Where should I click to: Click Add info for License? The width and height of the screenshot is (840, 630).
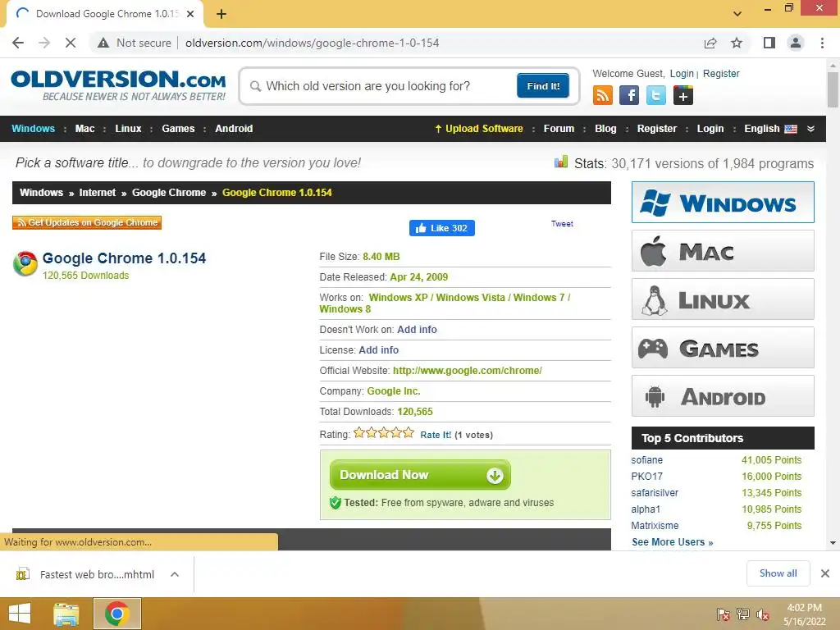(x=378, y=349)
